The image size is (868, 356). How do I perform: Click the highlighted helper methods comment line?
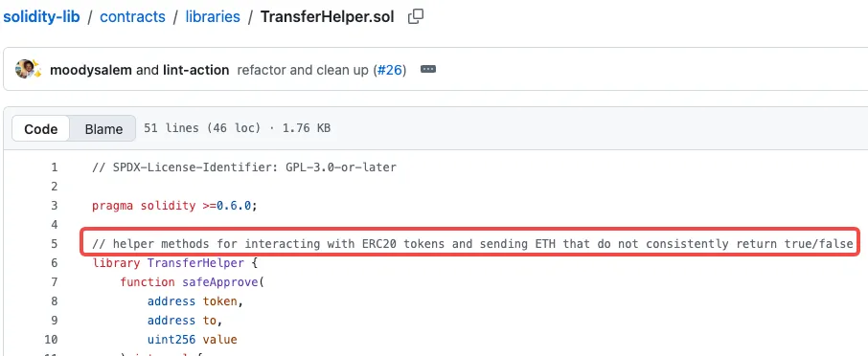click(472, 244)
